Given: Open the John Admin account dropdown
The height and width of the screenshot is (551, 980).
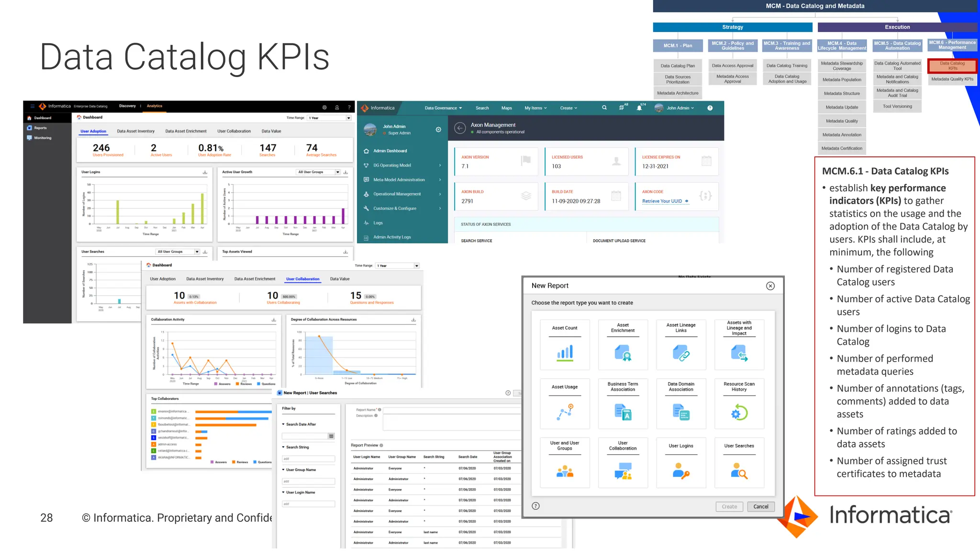Looking at the screenshot, I should pos(680,108).
